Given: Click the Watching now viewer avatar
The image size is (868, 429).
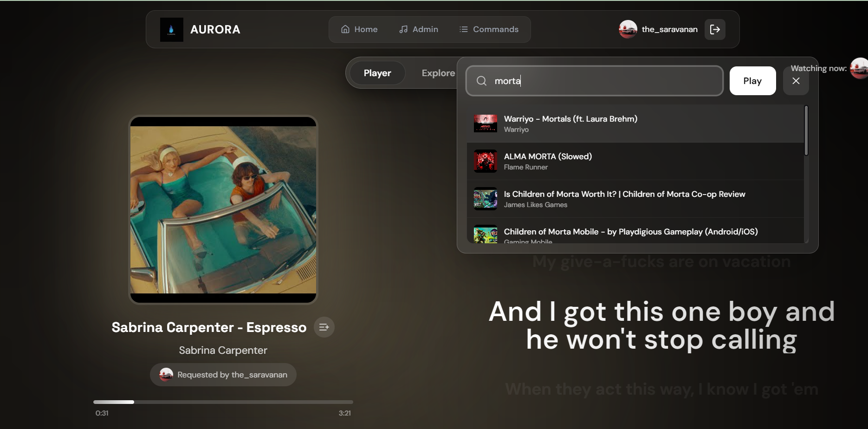Looking at the screenshot, I should [859, 68].
